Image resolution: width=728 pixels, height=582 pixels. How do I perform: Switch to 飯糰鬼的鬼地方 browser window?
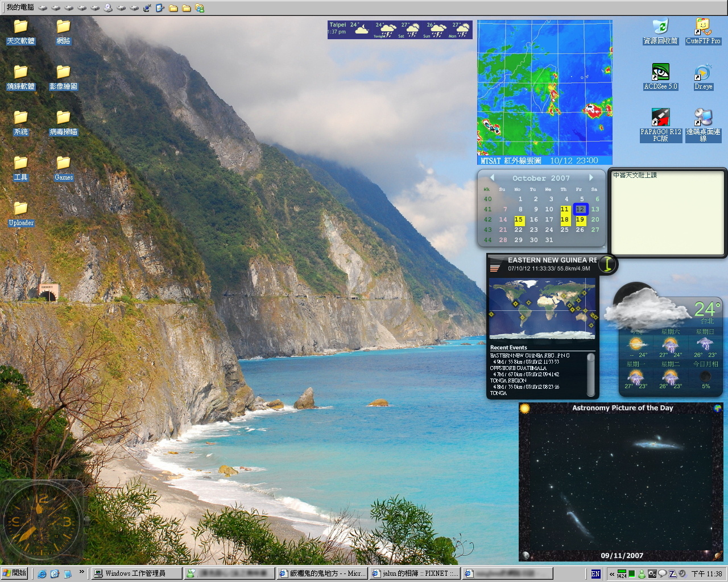[321, 573]
